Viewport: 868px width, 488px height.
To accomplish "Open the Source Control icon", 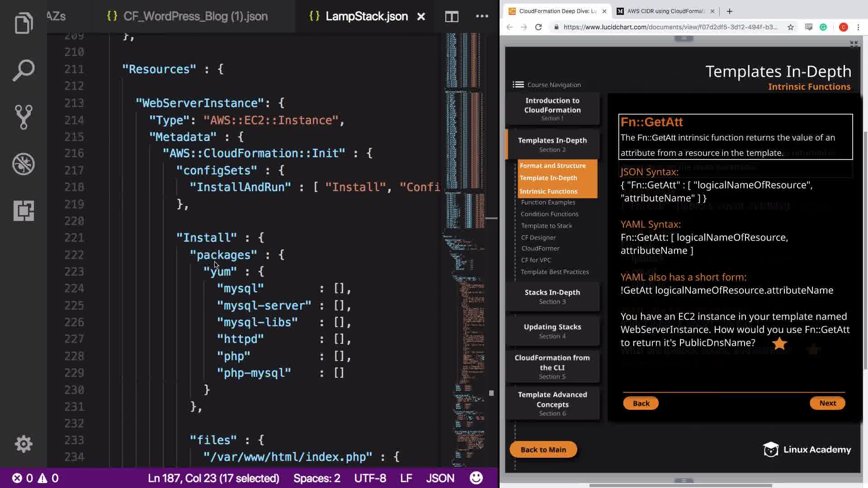I will coord(24,117).
